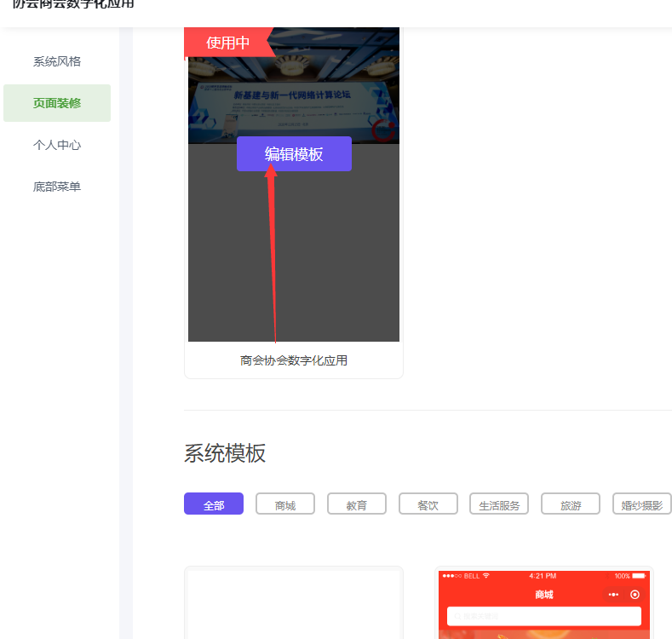Click the 商城 title in template preview
672x639 pixels.
(x=543, y=595)
